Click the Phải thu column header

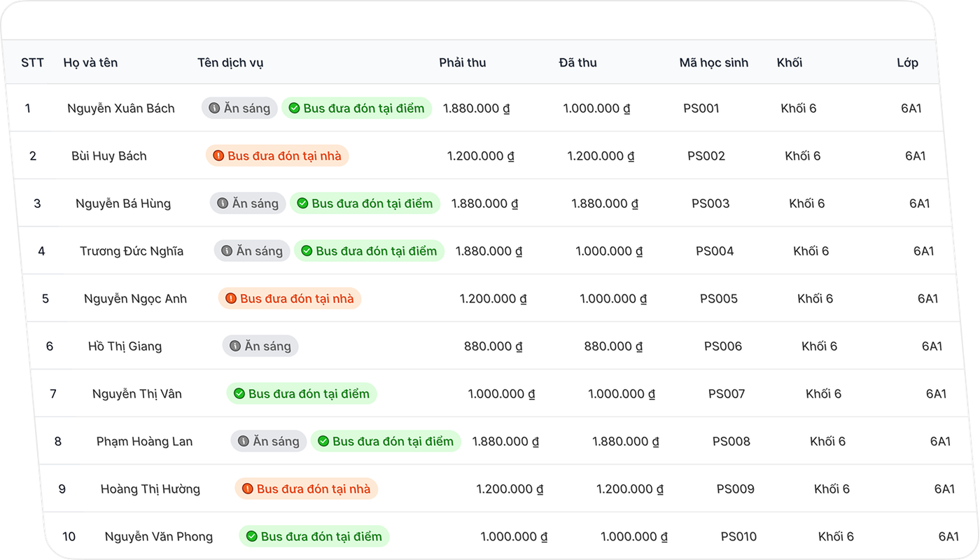463,63
